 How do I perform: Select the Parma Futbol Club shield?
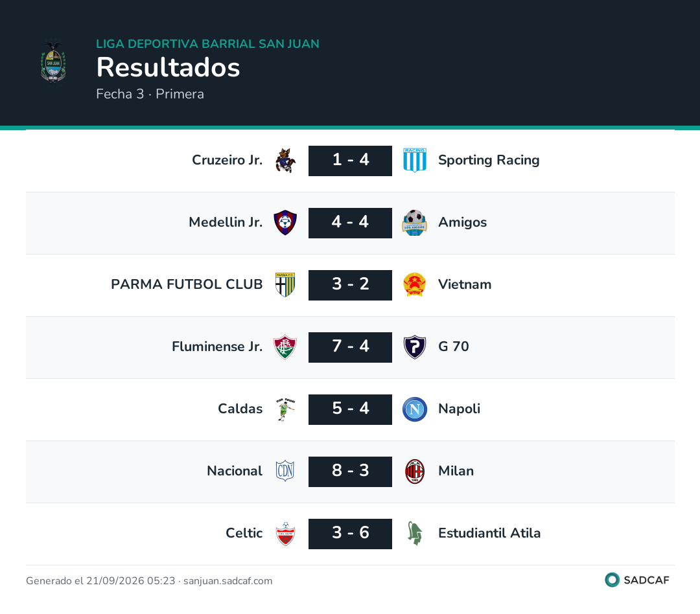point(285,285)
